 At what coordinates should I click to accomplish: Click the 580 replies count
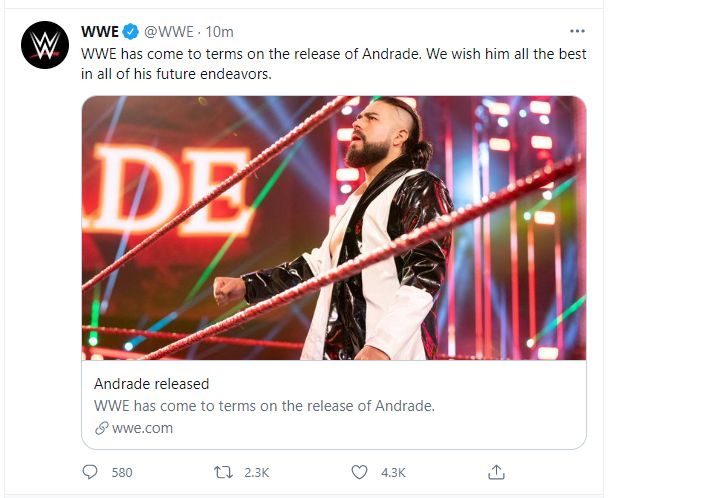[121, 472]
